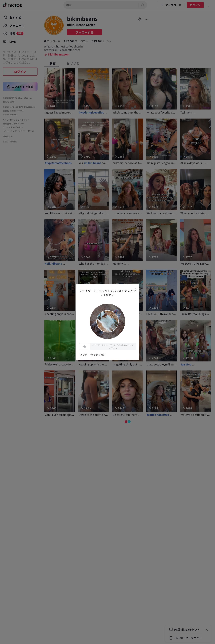This screenshot has width=215, height=644.
Task: Click エフェクトを作成 button
Action: (20, 86)
